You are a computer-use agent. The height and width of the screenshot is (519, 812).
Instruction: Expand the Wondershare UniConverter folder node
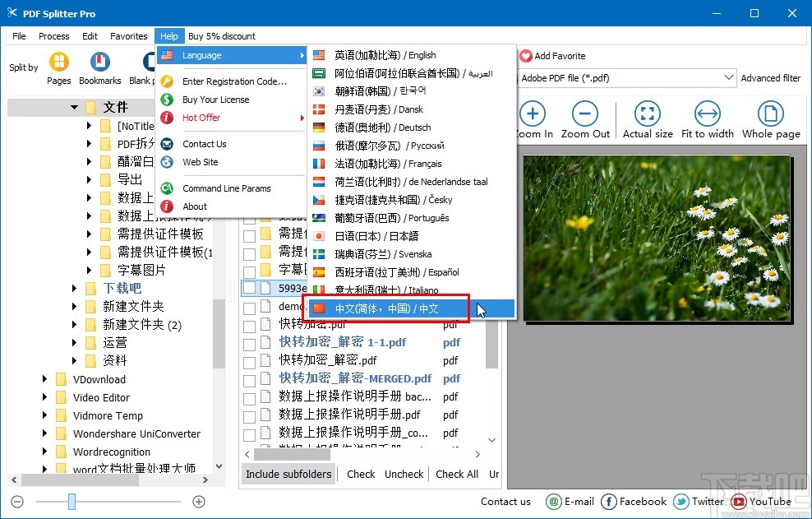point(44,433)
